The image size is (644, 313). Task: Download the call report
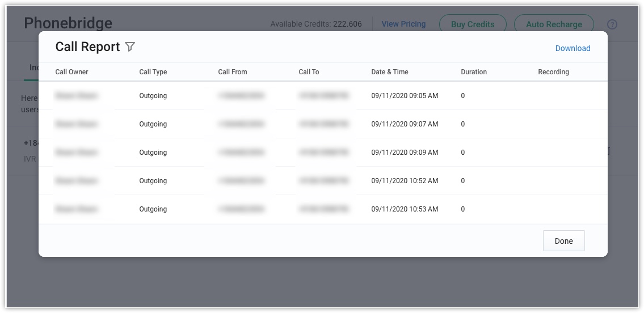click(573, 48)
